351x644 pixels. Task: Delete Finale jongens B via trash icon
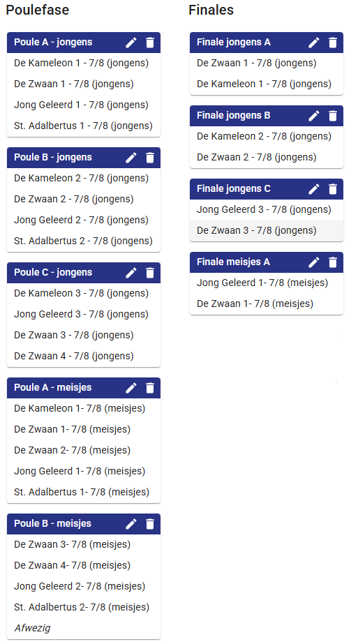(x=333, y=115)
